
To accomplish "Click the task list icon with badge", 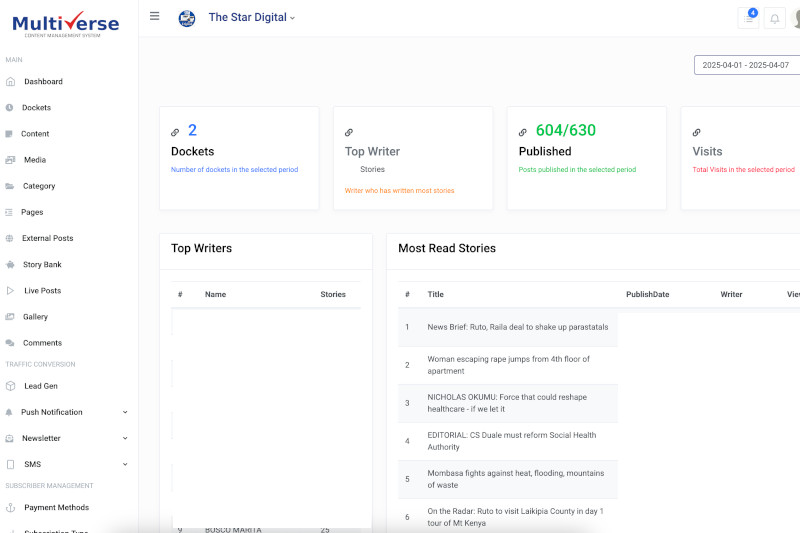I will click(748, 18).
